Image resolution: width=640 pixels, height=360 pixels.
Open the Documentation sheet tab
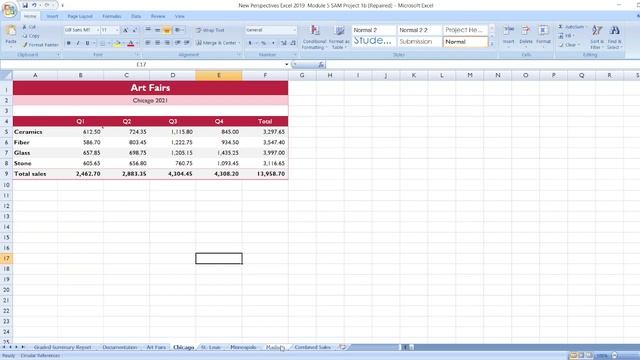point(120,347)
